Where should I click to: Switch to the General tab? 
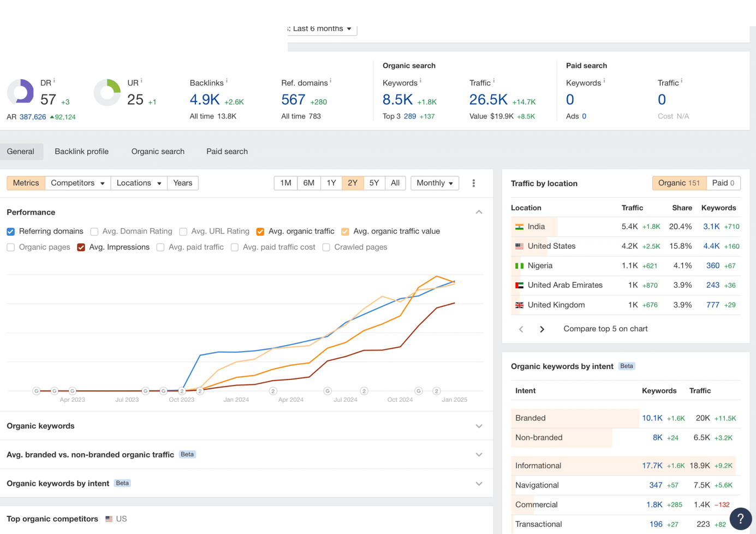click(21, 151)
